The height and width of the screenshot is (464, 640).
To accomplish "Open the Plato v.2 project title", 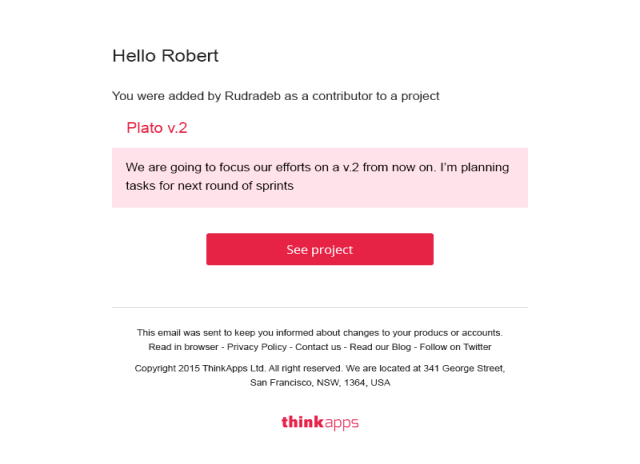I will click(x=157, y=128).
